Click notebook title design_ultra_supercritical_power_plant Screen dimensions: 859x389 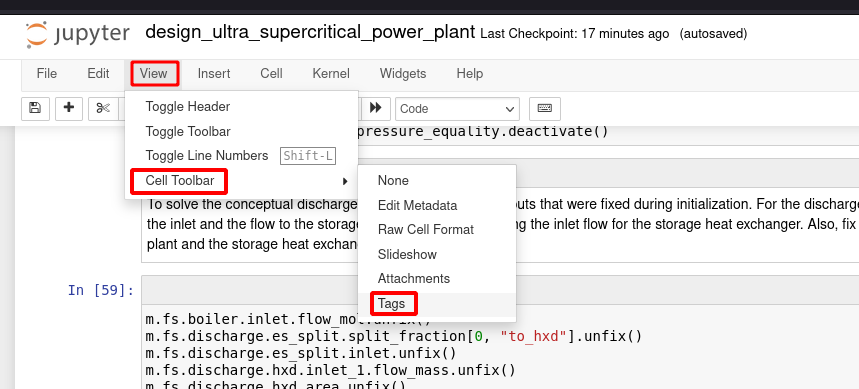(x=310, y=32)
